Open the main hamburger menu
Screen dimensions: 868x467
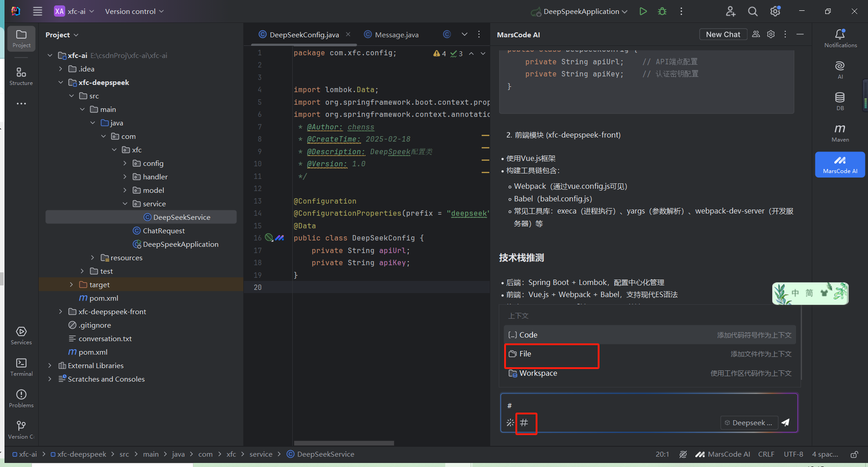pos(37,11)
